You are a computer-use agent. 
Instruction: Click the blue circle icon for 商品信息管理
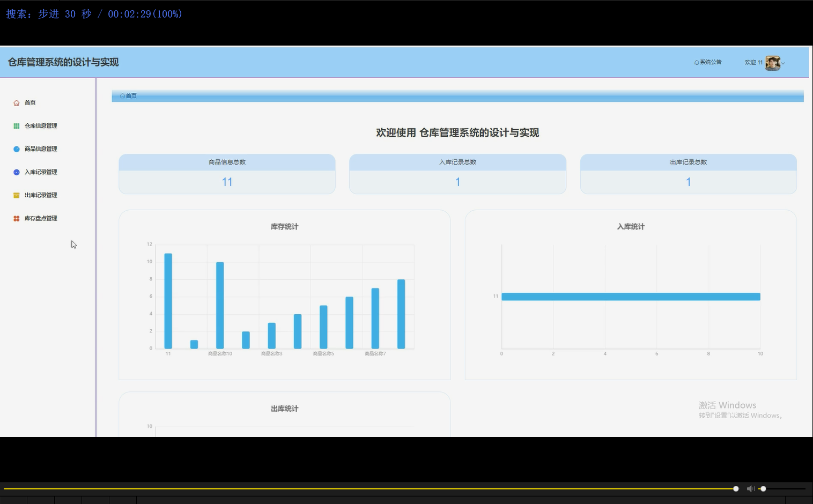[17, 149]
